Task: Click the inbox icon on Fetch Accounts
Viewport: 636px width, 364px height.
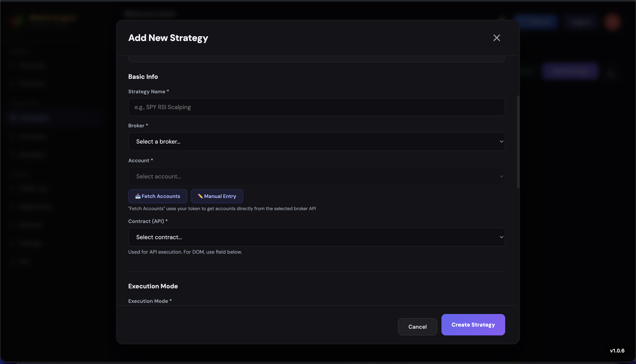Action: pos(138,196)
